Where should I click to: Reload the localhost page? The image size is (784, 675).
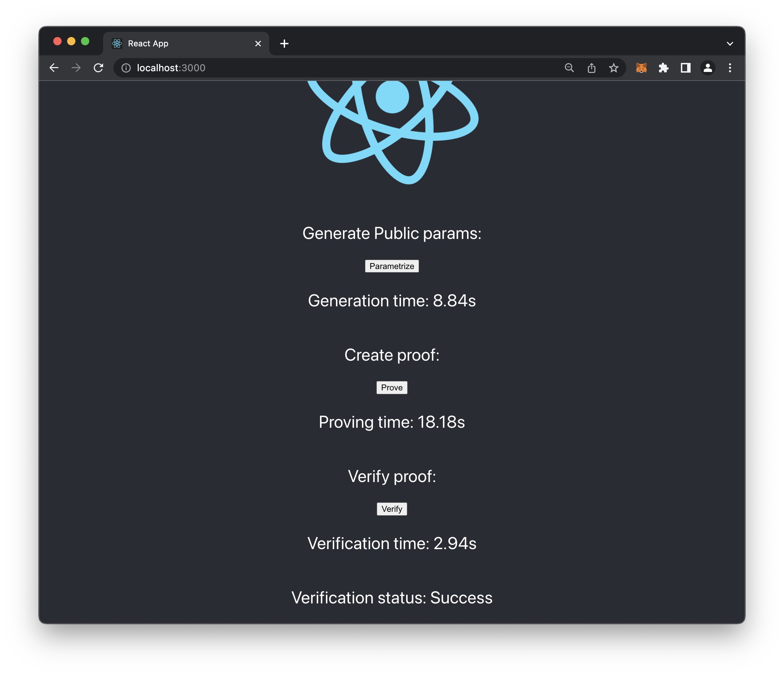point(98,68)
